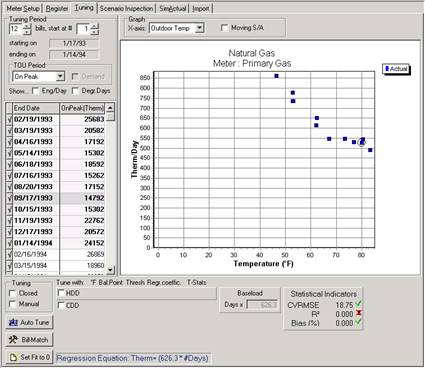Toggle checkmark for 03/19/1993 bill
This screenshot has width=425, height=368.
pos(9,131)
